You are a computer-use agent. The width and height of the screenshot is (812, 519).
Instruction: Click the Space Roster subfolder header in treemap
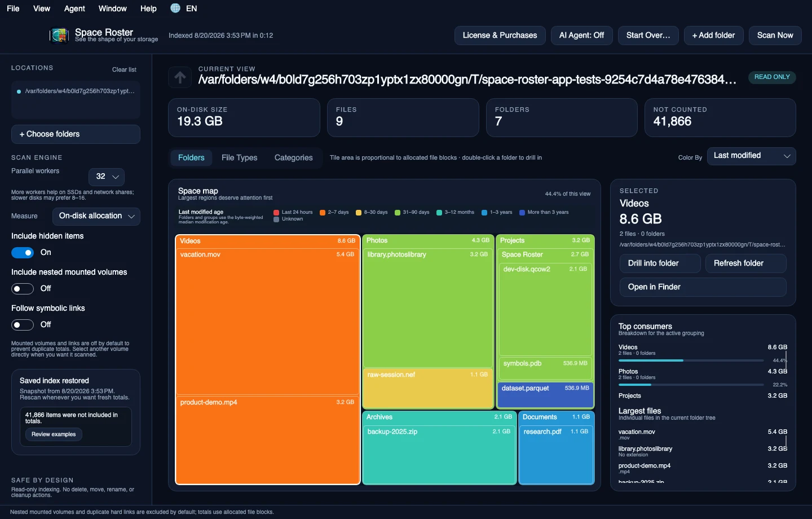(545, 255)
